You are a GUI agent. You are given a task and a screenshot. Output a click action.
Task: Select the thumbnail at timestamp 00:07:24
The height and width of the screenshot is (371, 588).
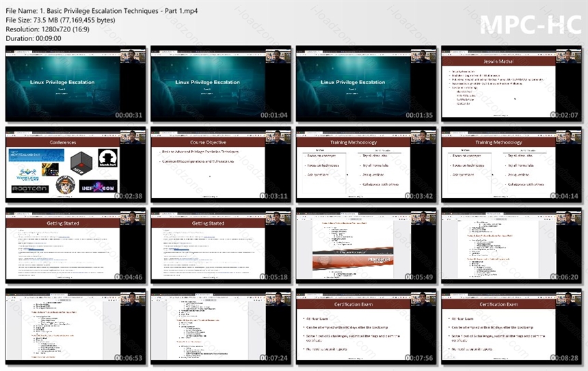click(x=221, y=327)
